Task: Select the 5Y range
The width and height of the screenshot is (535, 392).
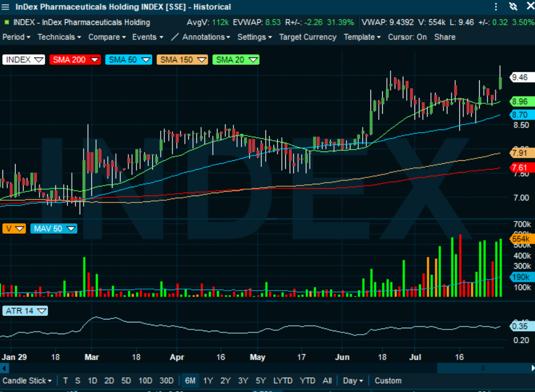Action: tap(261, 381)
